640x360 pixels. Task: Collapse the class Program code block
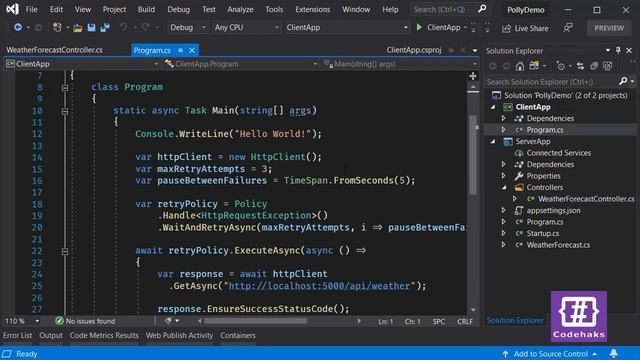[64, 87]
